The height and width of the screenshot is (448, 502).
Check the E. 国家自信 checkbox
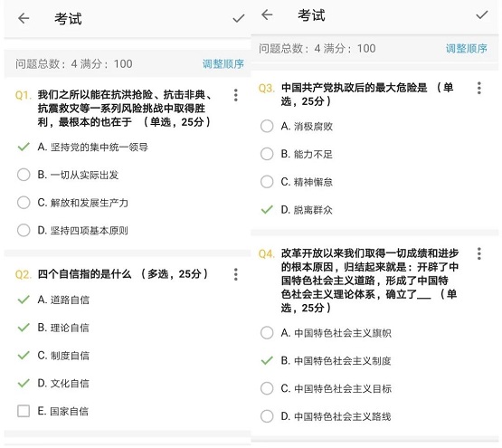coord(24,411)
